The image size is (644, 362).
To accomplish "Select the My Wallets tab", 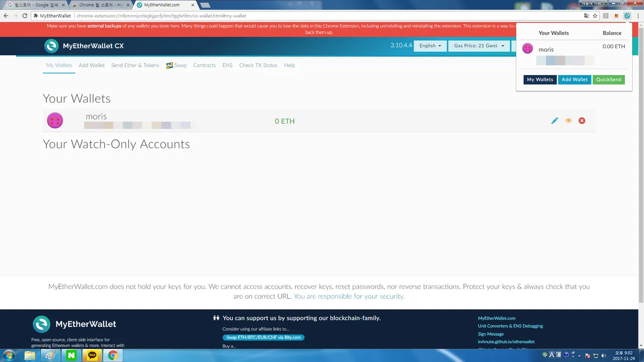I will (x=59, y=65).
